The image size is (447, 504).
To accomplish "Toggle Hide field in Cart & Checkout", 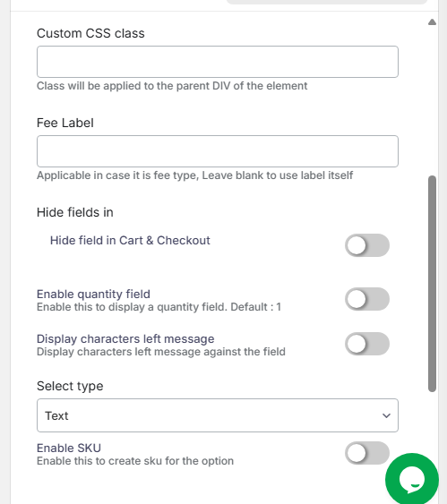I will (367, 245).
